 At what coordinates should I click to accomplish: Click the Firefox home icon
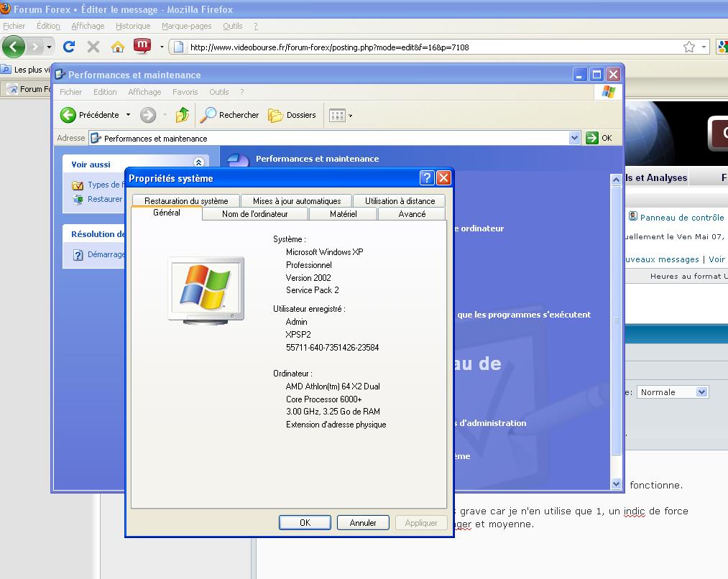click(x=118, y=47)
